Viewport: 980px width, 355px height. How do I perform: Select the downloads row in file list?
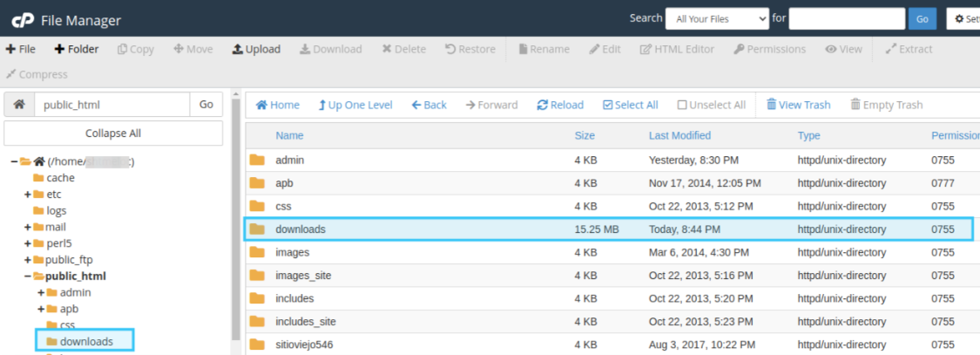coord(608,229)
